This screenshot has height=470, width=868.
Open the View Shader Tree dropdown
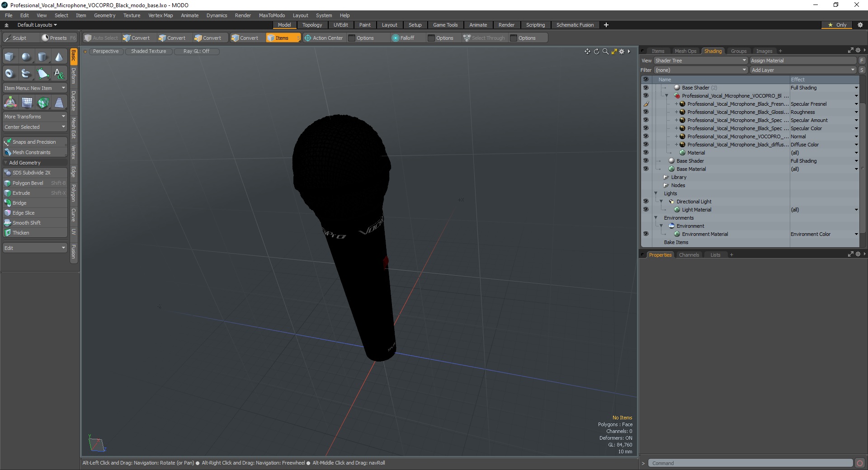point(701,61)
